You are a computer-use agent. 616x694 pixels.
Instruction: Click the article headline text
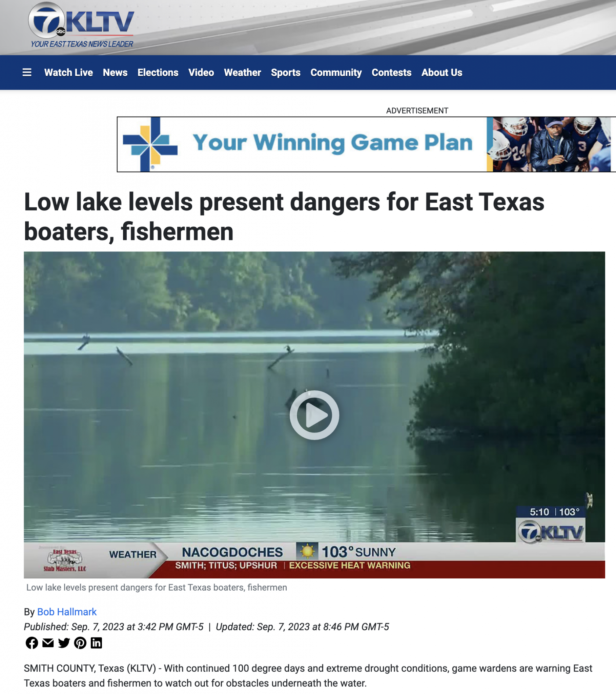point(284,217)
